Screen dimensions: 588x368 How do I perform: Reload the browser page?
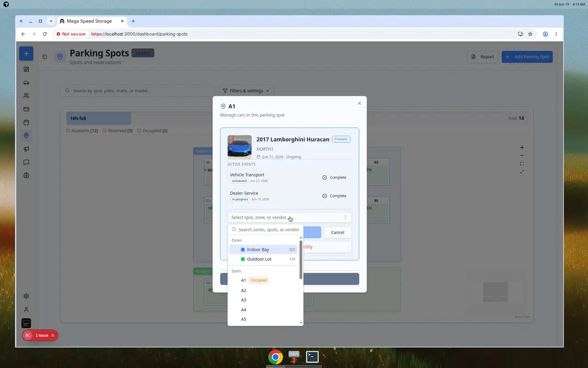point(45,34)
